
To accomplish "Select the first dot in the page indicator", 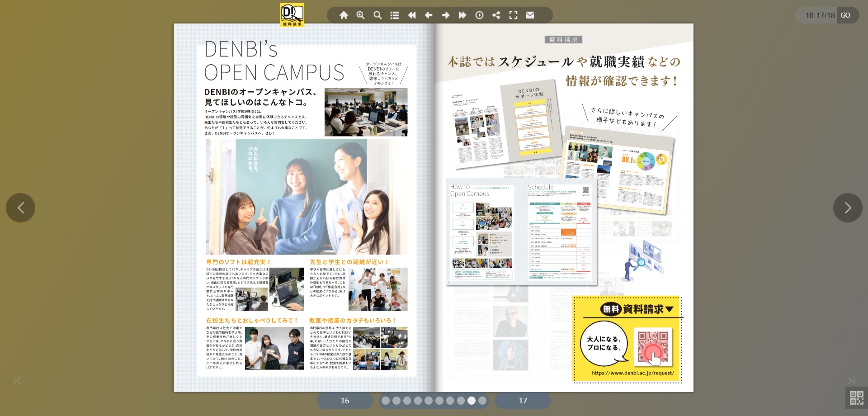I will coord(385,401).
